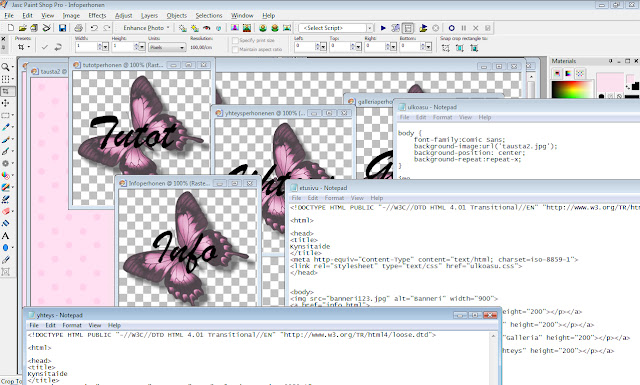640x385 pixels.
Task: Open the Adjust menu
Action: point(123,16)
